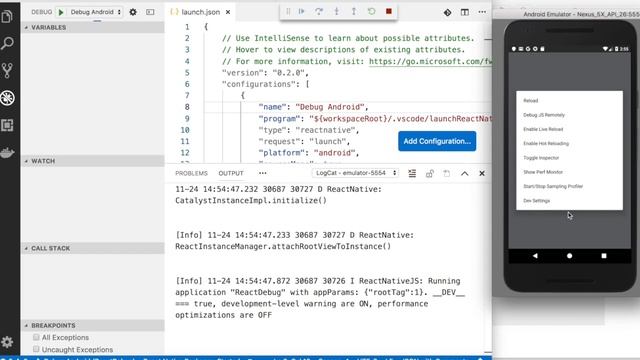Click Step Into in debug toolbar
Image resolution: width=640 pixels, height=360 pixels.
click(336, 11)
